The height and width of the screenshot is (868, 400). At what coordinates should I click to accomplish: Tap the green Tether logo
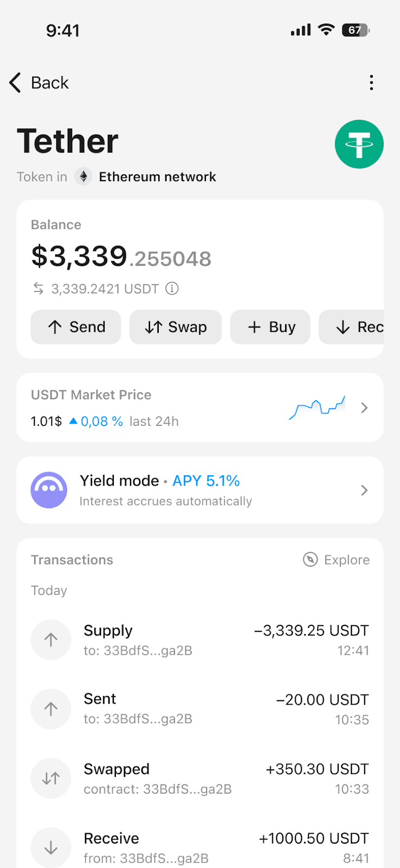pos(359,144)
